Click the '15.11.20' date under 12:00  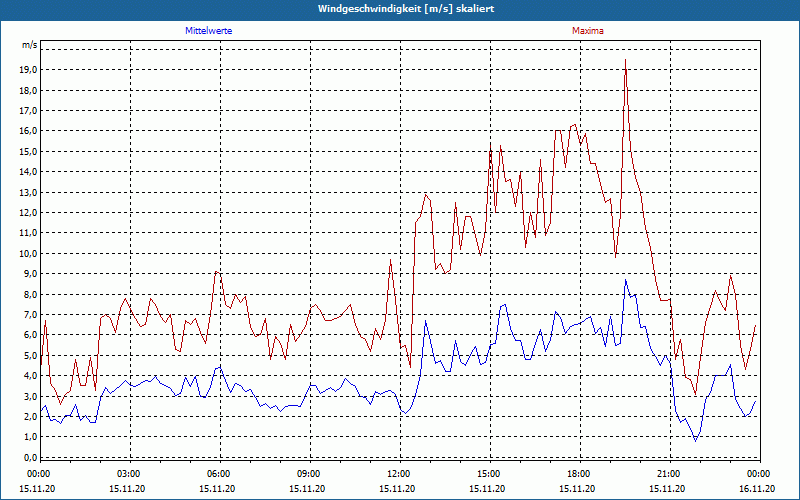tap(397, 488)
